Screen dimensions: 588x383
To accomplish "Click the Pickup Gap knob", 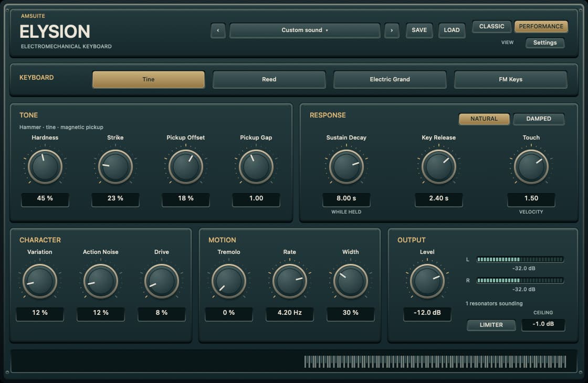I will tap(256, 167).
